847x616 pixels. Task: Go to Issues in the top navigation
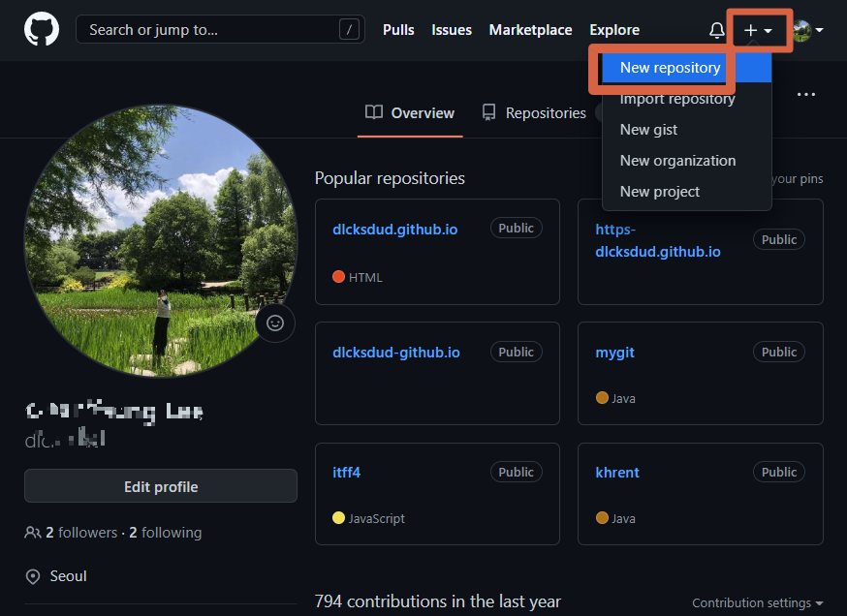tap(451, 30)
